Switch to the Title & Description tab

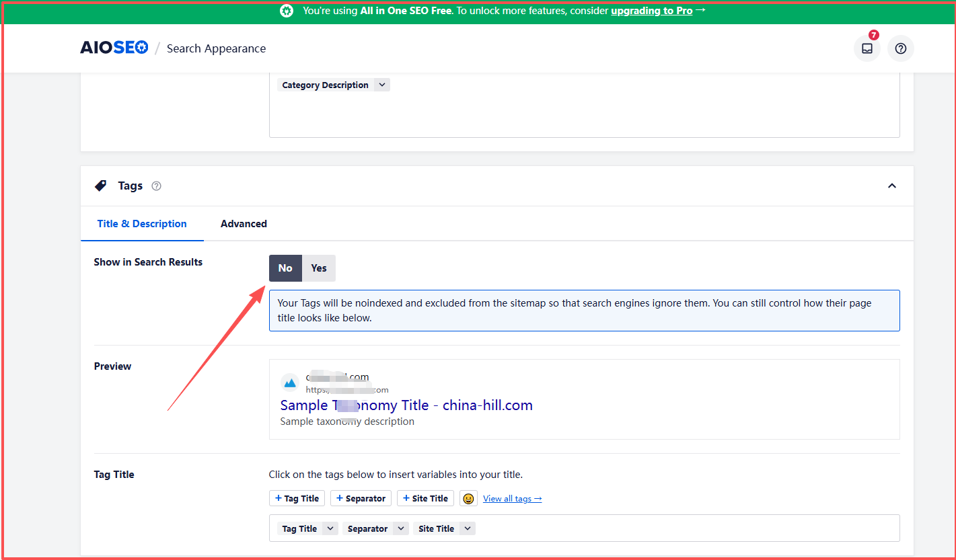pyautogui.click(x=142, y=224)
